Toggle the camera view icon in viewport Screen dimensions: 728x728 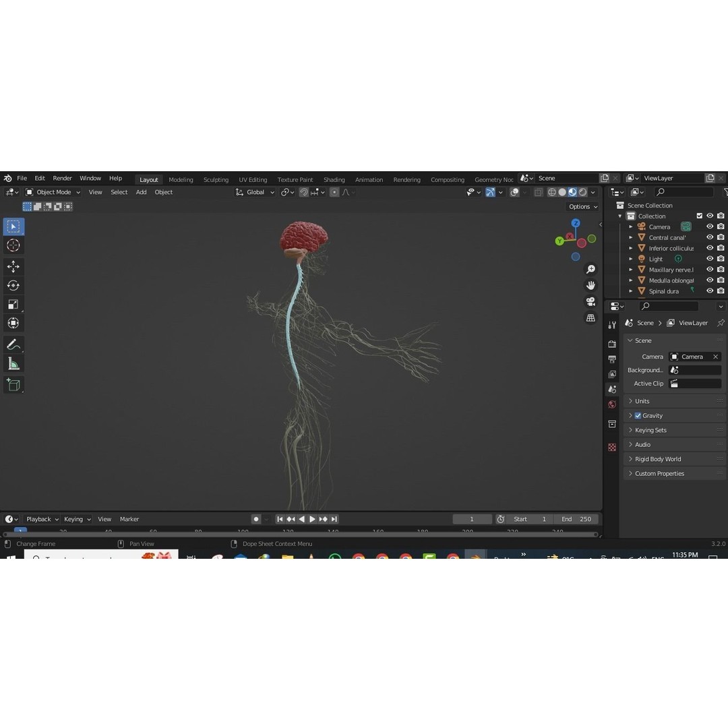[x=590, y=301]
